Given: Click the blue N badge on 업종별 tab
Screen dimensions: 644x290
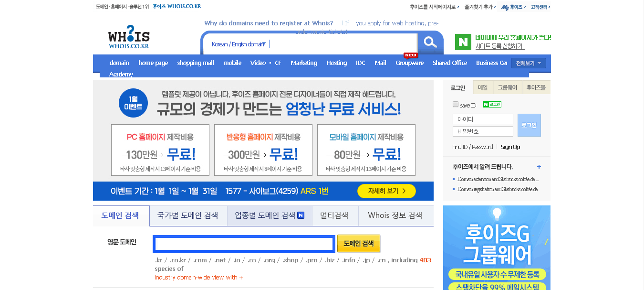Looking at the screenshot, I should point(301,215).
